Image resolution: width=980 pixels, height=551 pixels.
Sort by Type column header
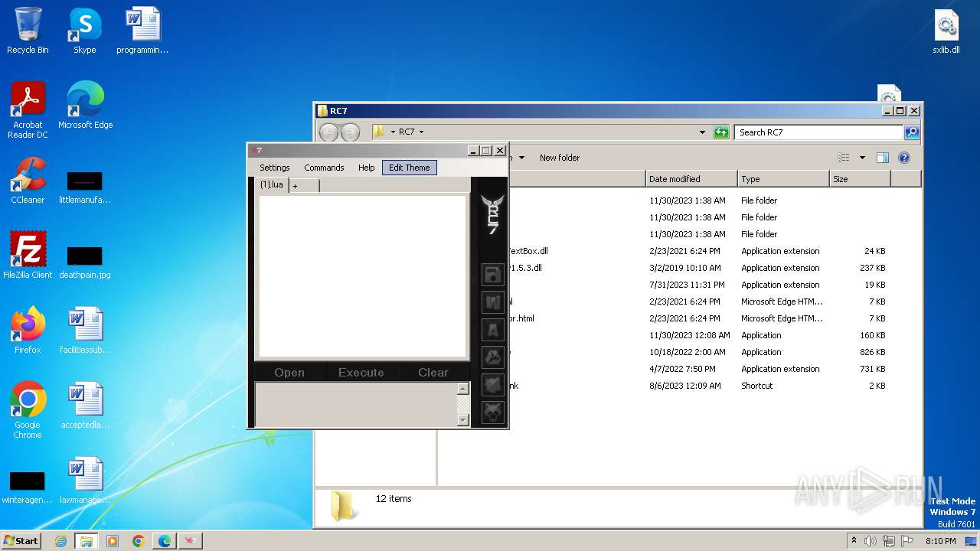[x=783, y=179]
